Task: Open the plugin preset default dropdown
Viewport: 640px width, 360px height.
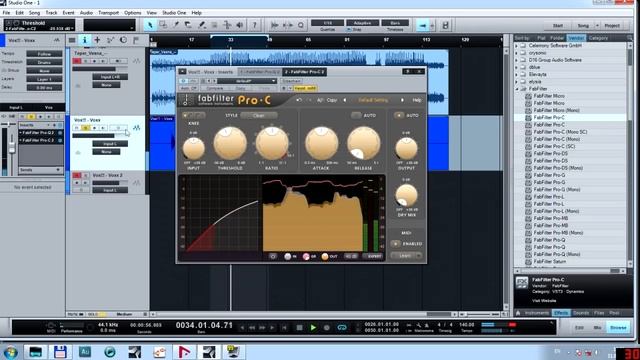Action: click(x=247, y=81)
